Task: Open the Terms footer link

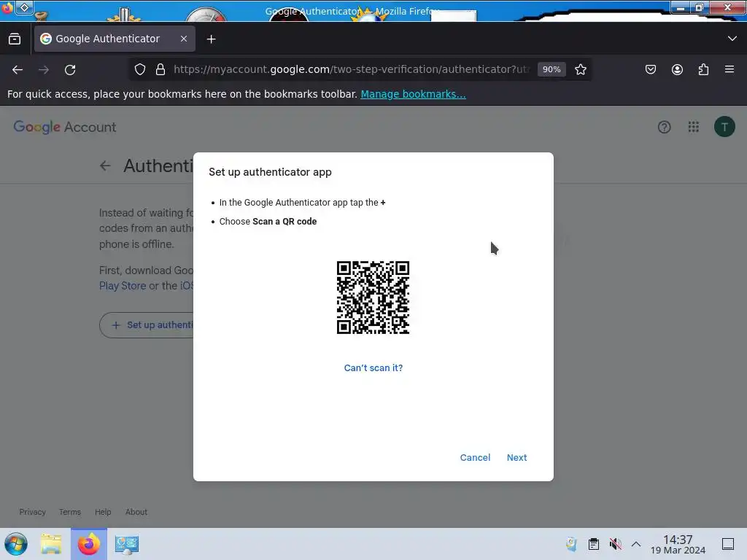Action: [x=70, y=512]
